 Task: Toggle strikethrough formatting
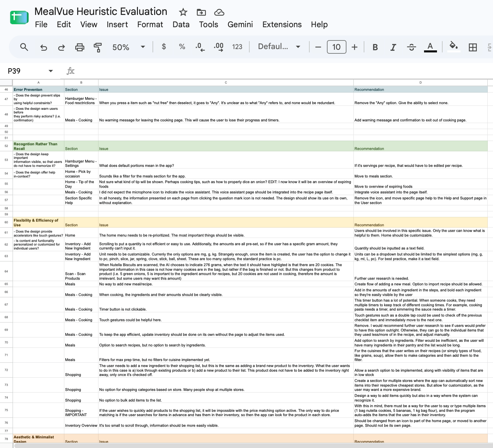[x=411, y=47]
